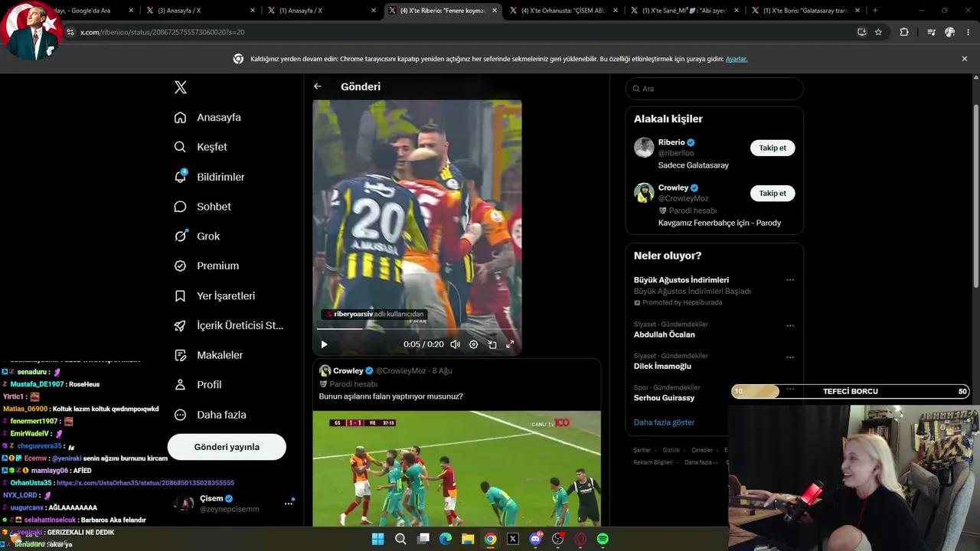Follow Crowley with Takip et
Screen dimensions: 980x551
(773, 193)
